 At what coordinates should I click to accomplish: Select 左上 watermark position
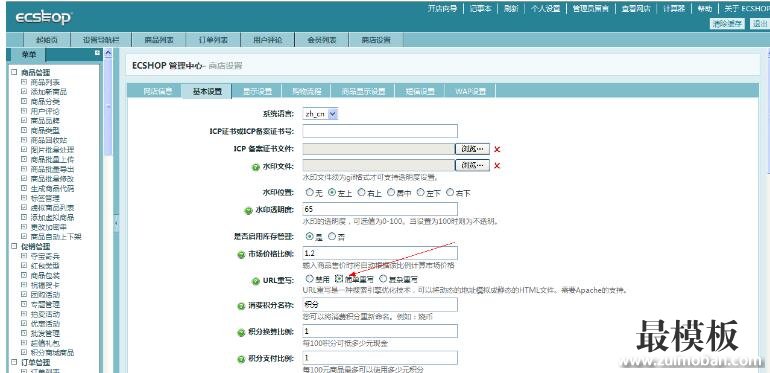coord(332,192)
